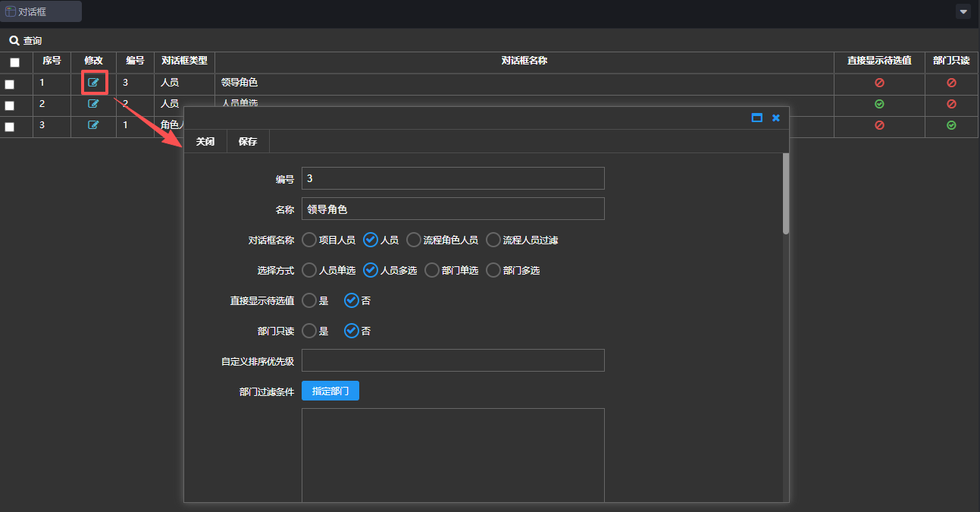Click the dialog's vertical scrollbar thumb
Screen dimensions: 980x512
[x=786, y=193]
